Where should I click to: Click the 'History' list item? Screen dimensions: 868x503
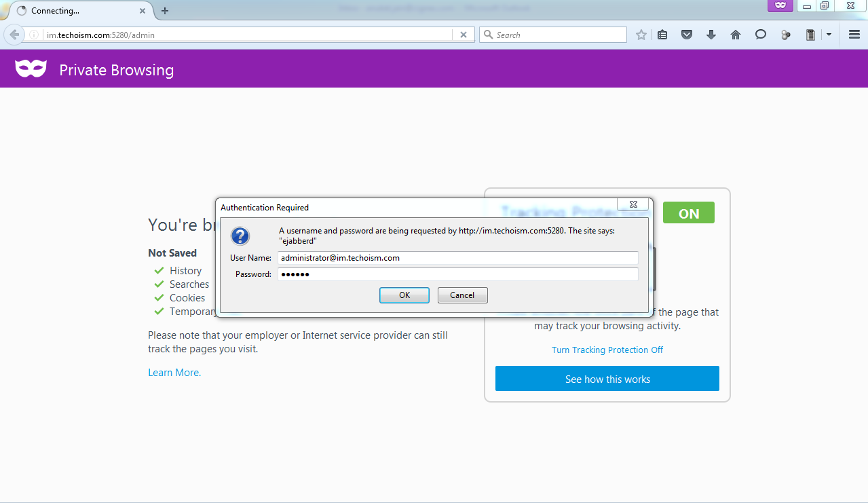pos(185,271)
